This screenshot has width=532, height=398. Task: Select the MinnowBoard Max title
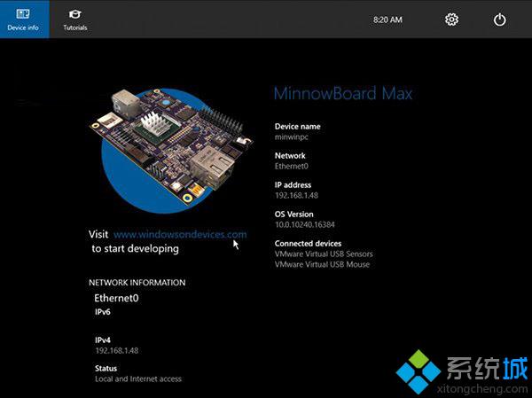342,93
